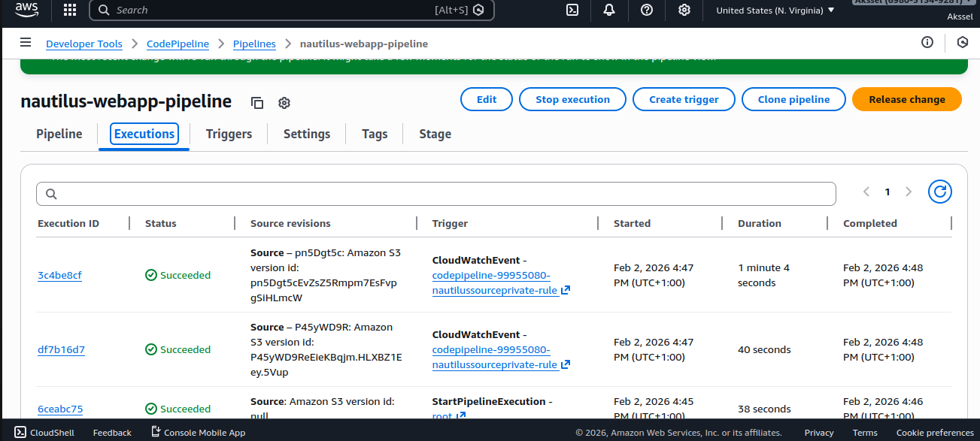This screenshot has height=441, width=980.
Task: Open the AWS services grid menu
Action: (70, 10)
